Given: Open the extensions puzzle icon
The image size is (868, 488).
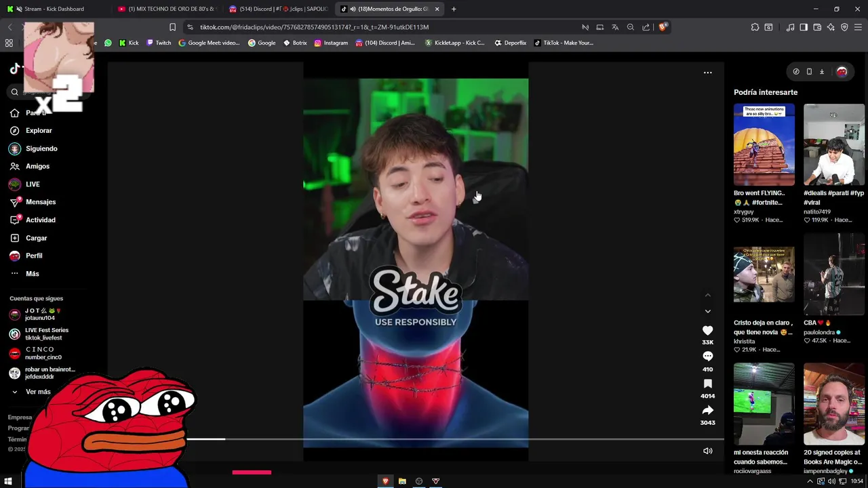Looking at the screenshot, I should [x=755, y=27].
